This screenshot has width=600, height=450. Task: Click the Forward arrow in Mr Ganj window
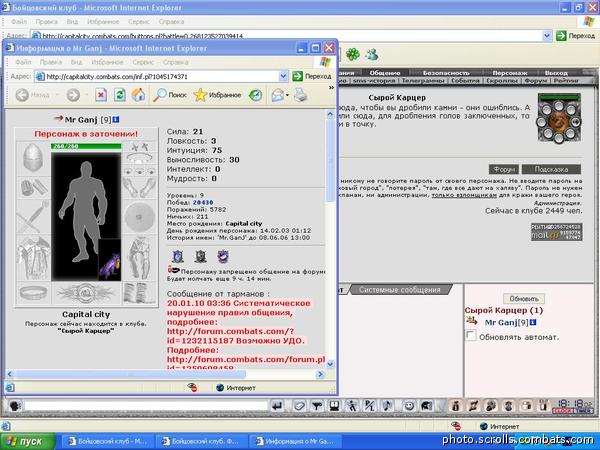pyautogui.click(x=73, y=95)
